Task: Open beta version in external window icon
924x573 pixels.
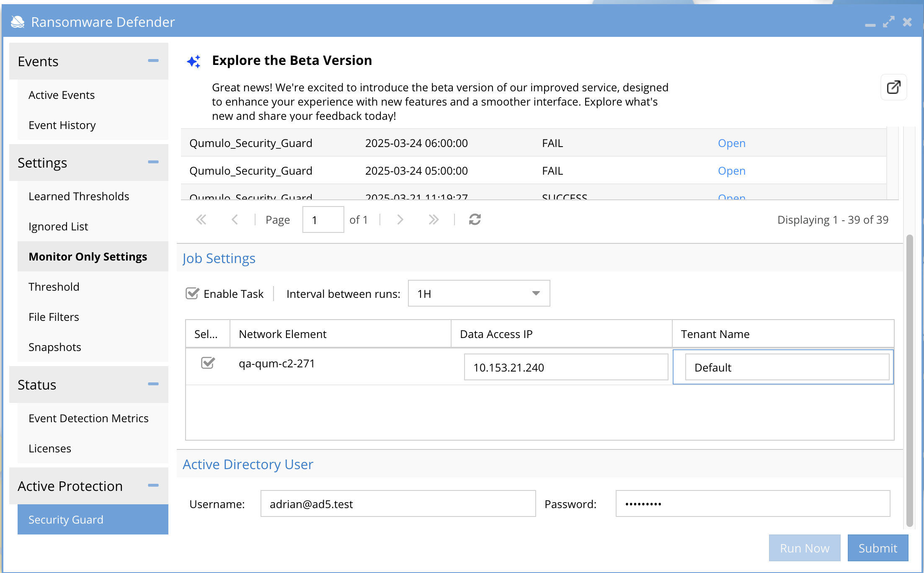Action: 893,87
